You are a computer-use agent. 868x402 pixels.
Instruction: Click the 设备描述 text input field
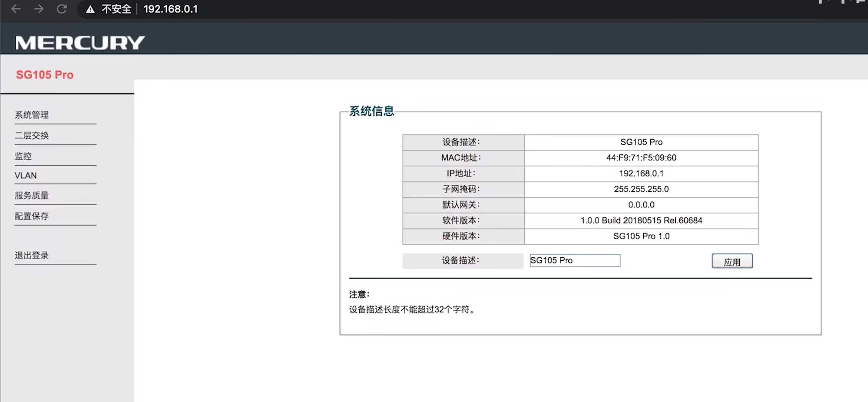(x=575, y=260)
